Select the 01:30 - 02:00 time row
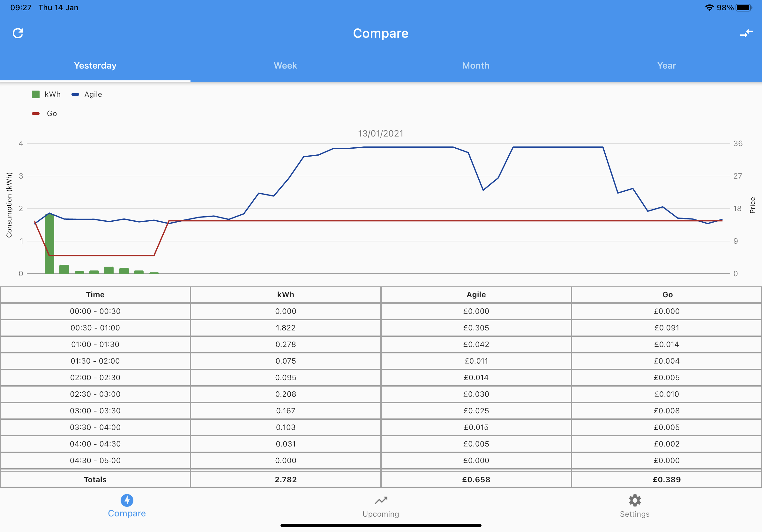Image resolution: width=762 pixels, height=532 pixels. point(95,361)
